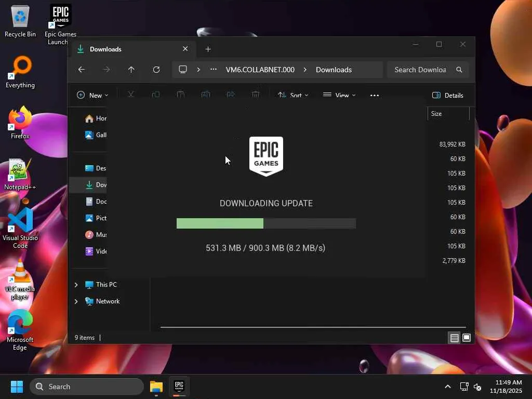Click the Epic Games download progress bar
Viewport: 532px width, 399px height.
[267, 223]
